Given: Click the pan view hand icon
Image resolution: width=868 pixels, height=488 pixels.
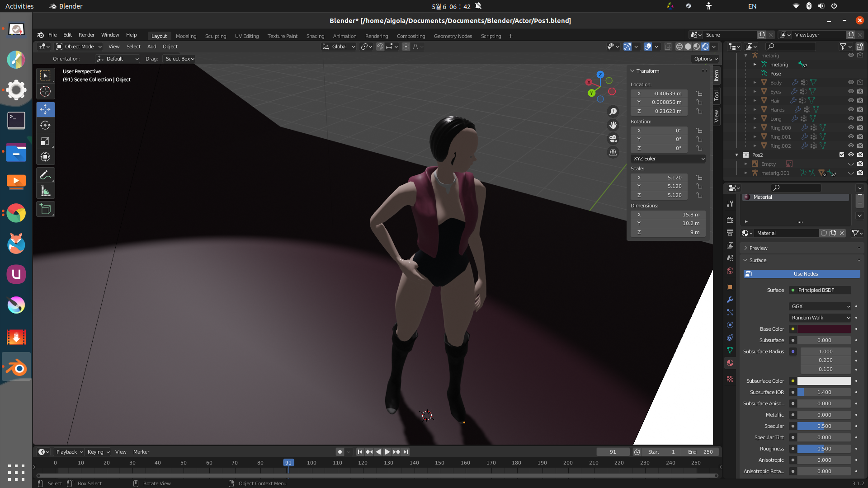Looking at the screenshot, I should point(613,125).
